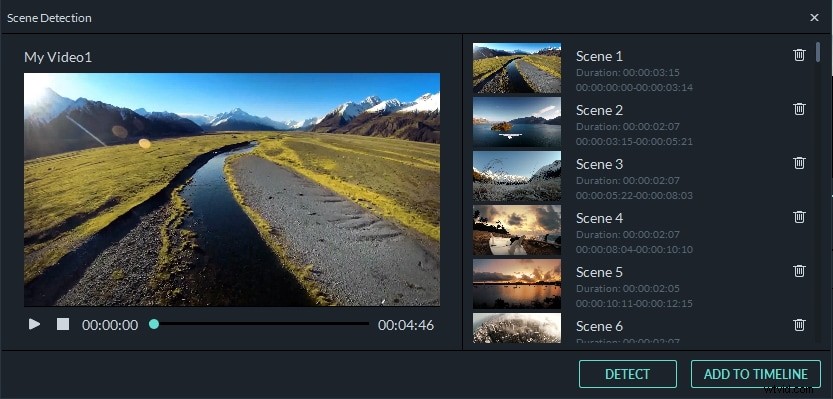The height and width of the screenshot is (399, 833).
Task: Click the ADD TO TIMELINE button
Action: click(x=755, y=374)
